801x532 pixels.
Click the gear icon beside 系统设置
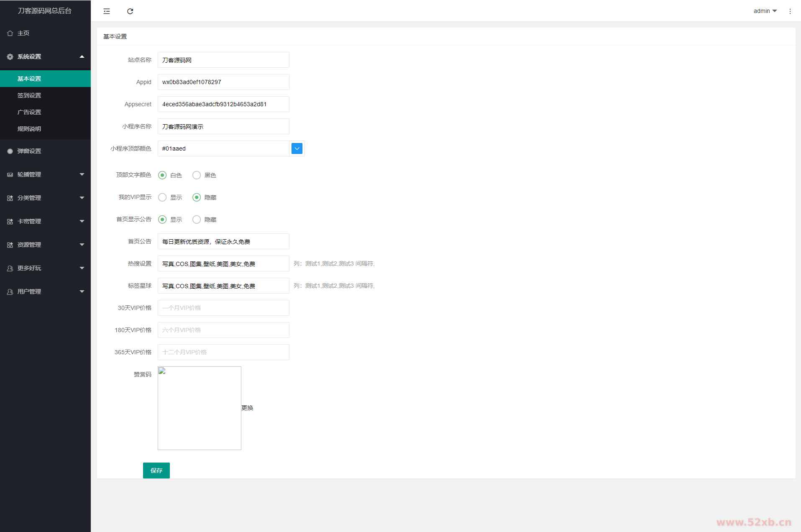(10, 57)
